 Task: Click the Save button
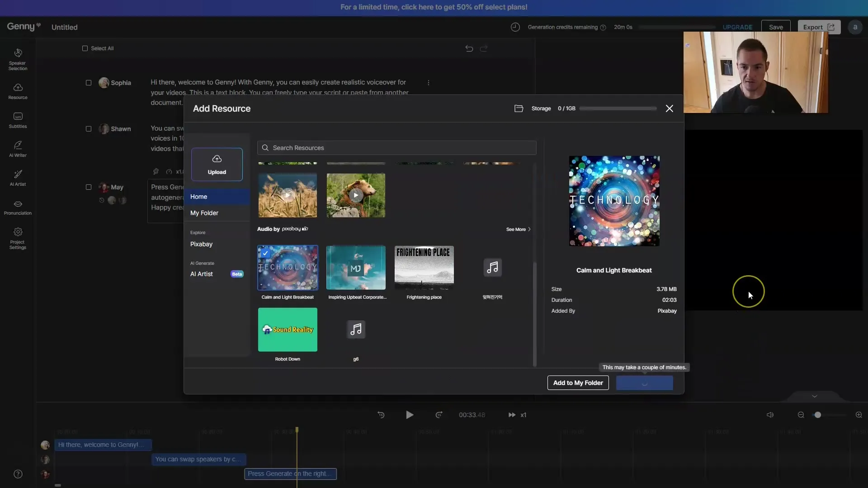coord(776,27)
